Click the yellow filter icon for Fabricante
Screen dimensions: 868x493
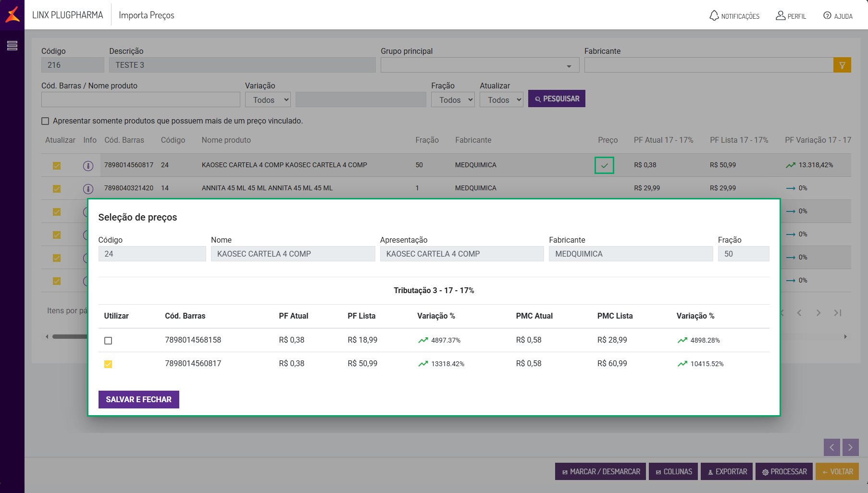[842, 65]
